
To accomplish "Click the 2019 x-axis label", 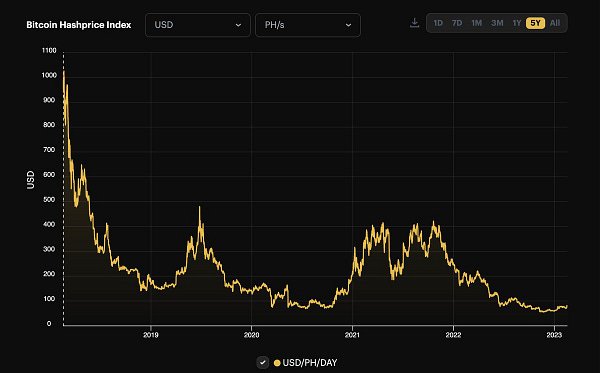I will click(151, 335).
